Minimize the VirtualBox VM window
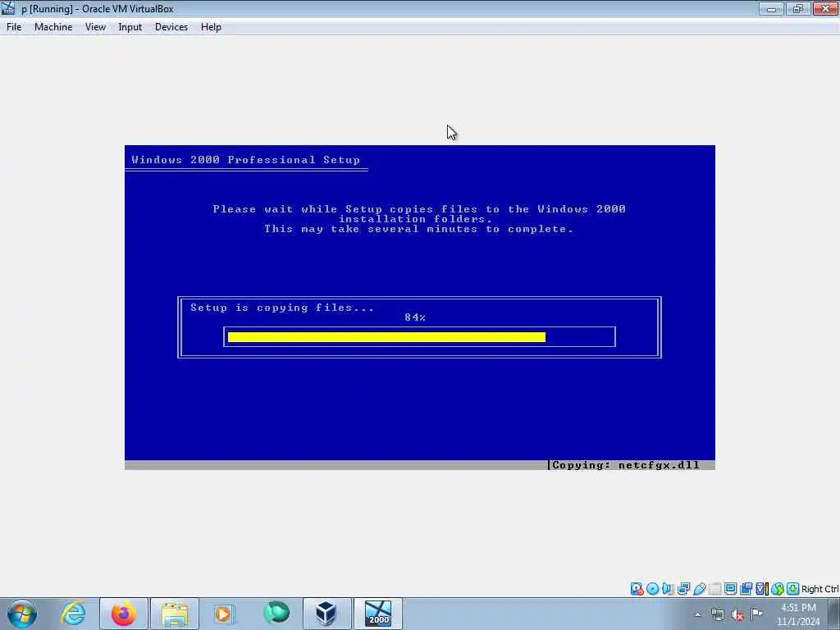 (771, 8)
